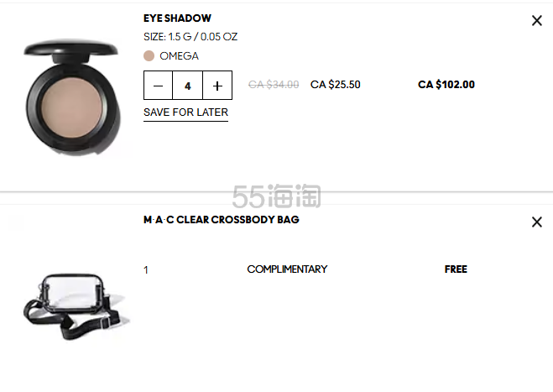Click the COMPLIMENTARY label for the bag
Image resolution: width=553 pixels, height=392 pixels.
[287, 269]
